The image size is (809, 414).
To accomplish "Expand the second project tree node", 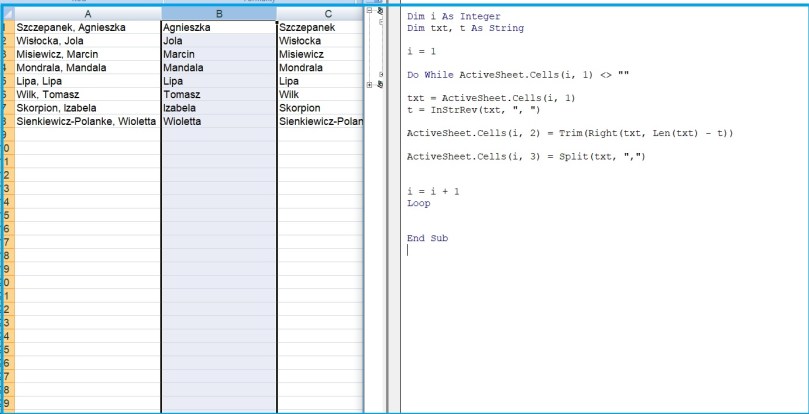I will [x=369, y=85].
